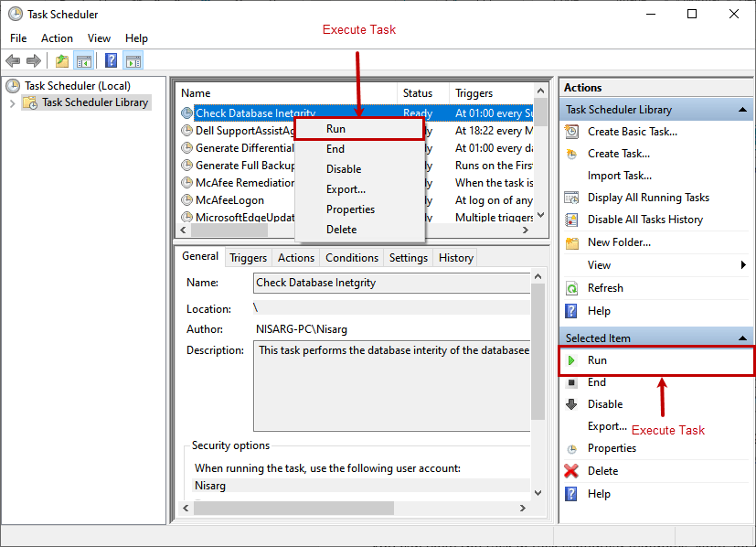Screen dimensions: 756x547
Task: Select the Disable All Tasks History icon
Action: [x=570, y=219]
